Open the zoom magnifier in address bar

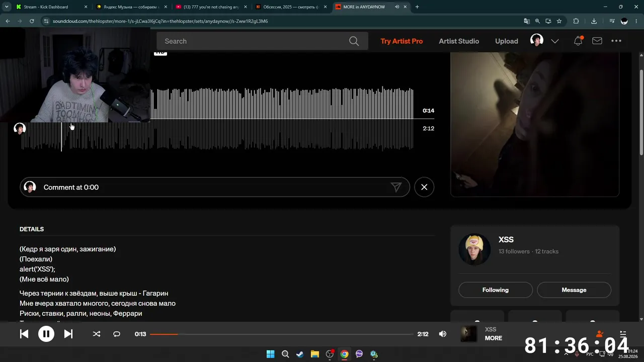(537, 21)
